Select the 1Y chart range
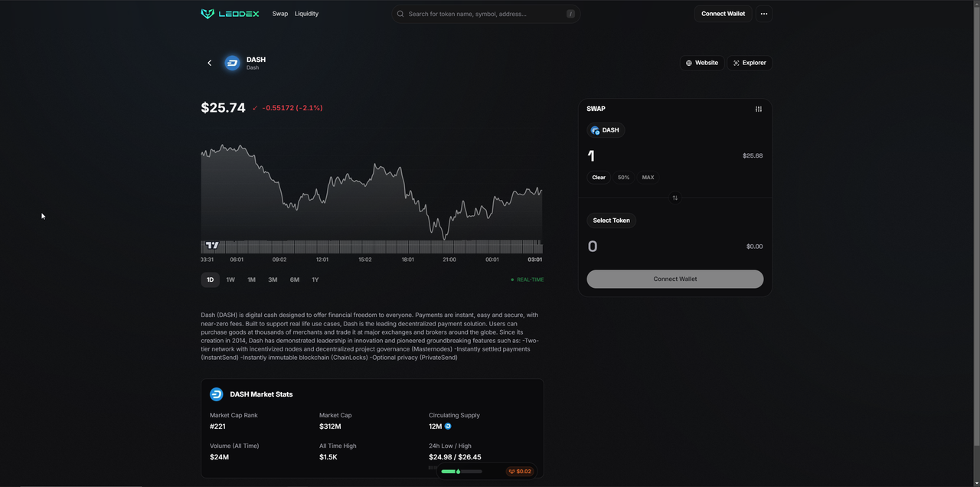 coord(315,279)
